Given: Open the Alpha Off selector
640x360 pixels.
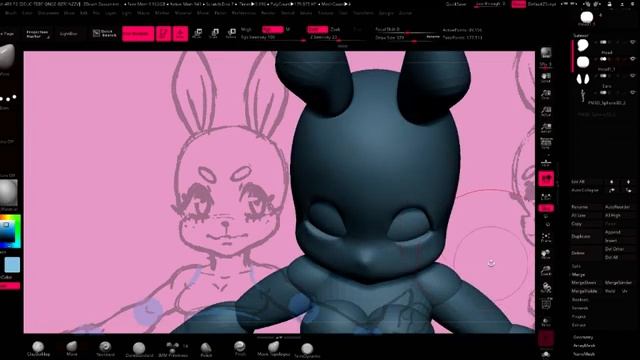Looking at the screenshot, I should tap(7, 142).
